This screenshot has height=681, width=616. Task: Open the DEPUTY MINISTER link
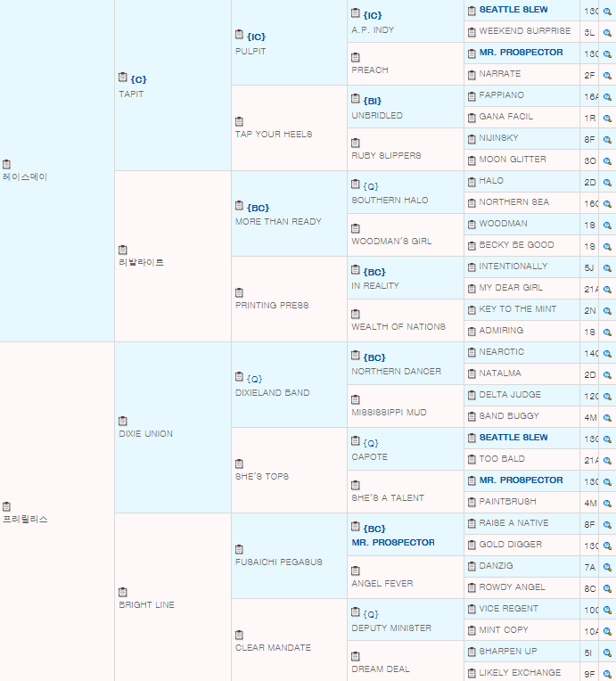[x=391, y=628]
